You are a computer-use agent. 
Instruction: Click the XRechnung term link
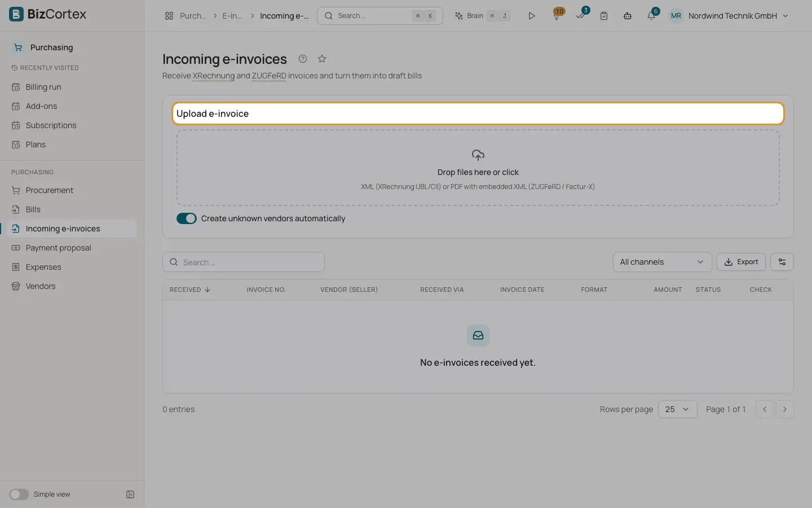214,76
